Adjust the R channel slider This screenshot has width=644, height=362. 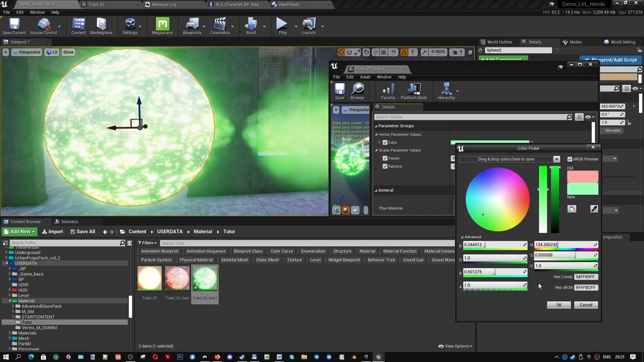(x=495, y=245)
